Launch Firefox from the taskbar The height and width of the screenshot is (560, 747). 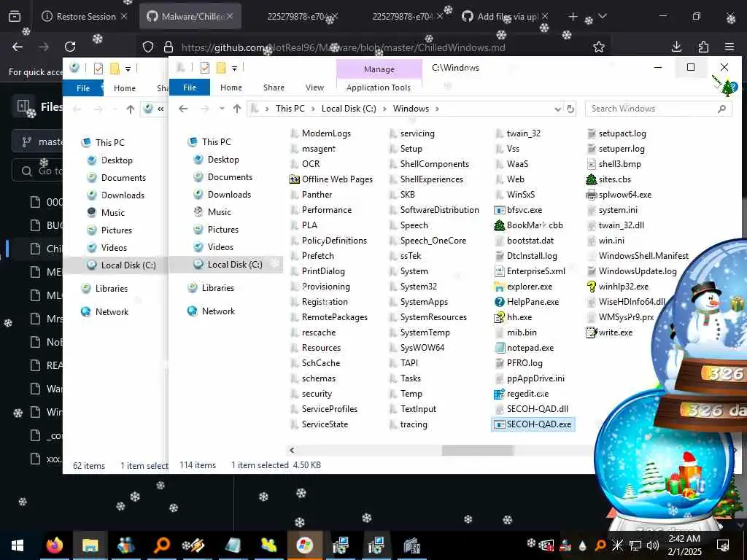click(x=54, y=545)
